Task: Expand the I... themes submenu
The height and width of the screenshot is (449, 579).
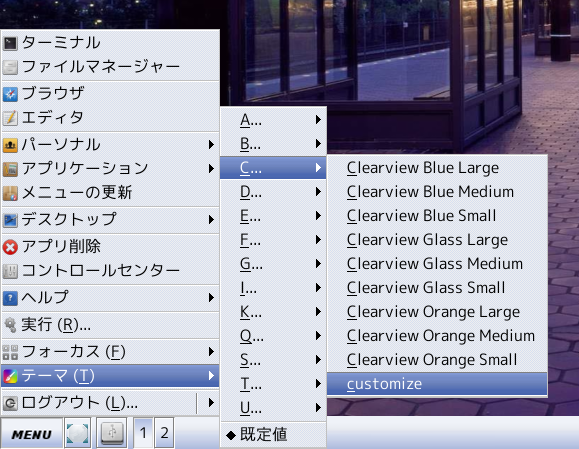Action: tap(273, 288)
